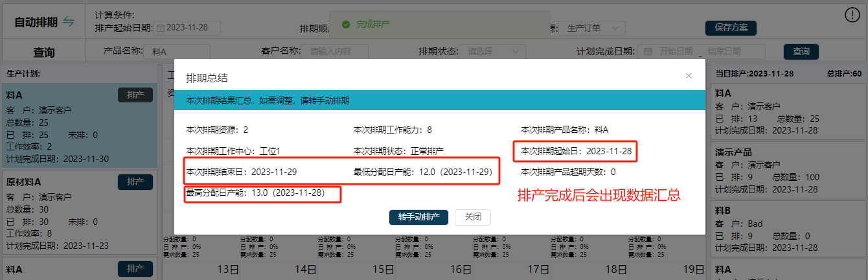The image size is (868, 280).
Task: Click the calendar icon in 计划完成日期 range
Action: point(648,52)
